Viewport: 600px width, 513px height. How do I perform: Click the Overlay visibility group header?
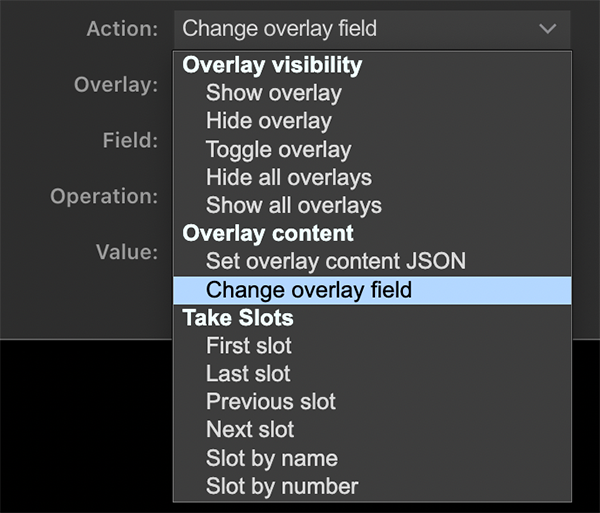click(272, 65)
